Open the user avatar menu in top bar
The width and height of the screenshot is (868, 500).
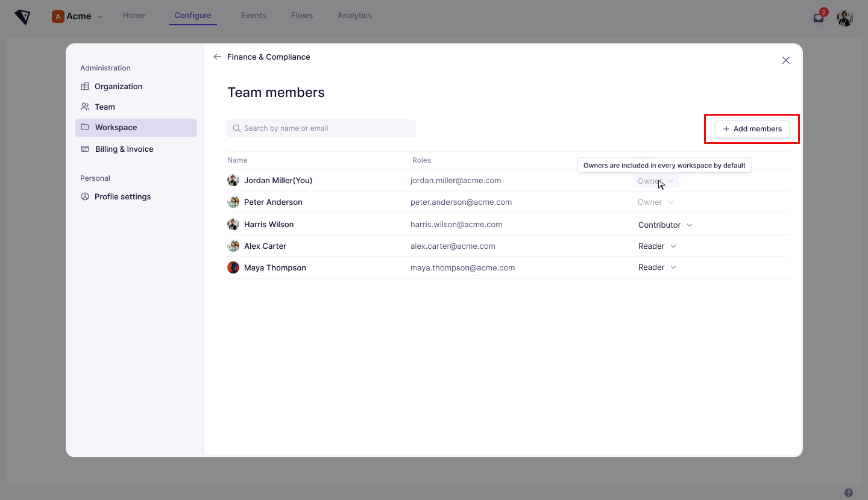845,18
